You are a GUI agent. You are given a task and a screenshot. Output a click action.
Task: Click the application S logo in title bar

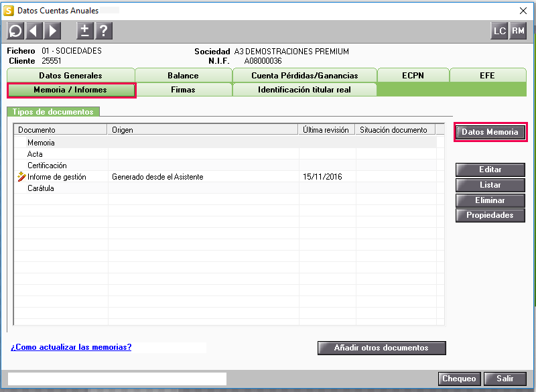point(9,11)
